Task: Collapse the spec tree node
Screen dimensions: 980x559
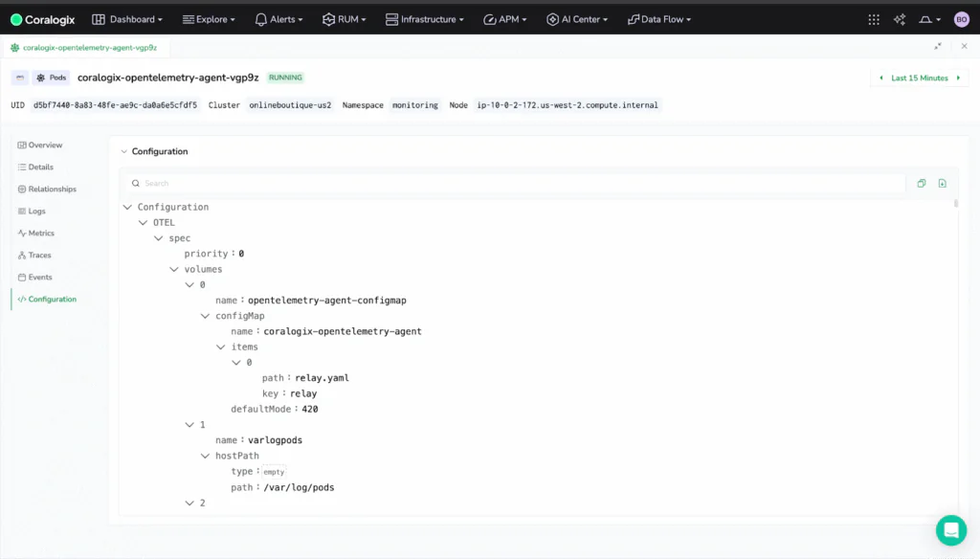Action: pos(159,238)
